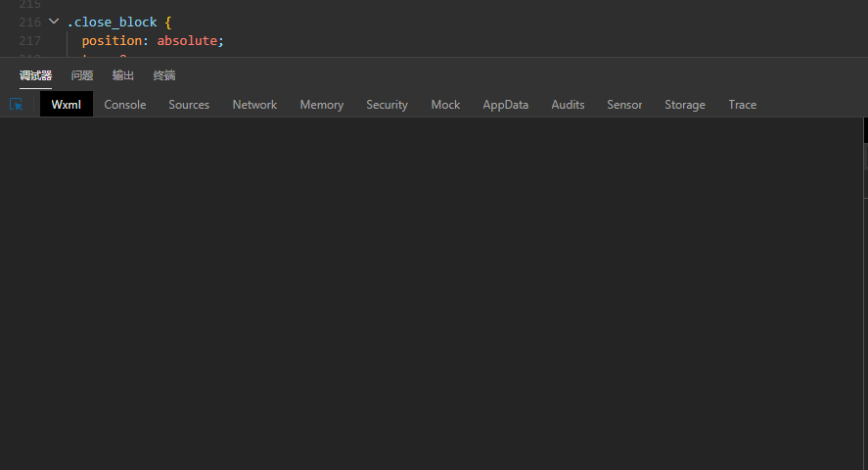Open the Trace tab
Viewport: 868px width, 470px height.
click(x=743, y=105)
